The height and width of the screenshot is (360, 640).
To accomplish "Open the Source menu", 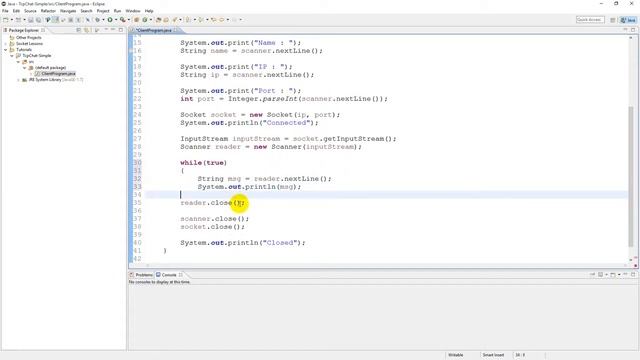I will pyautogui.click(x=30, y=11).
